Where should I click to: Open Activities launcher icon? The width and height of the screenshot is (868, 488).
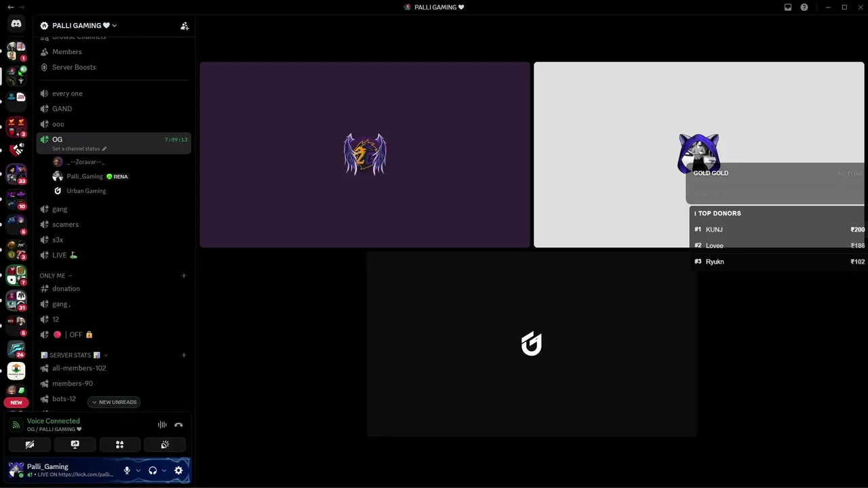coord(119,445)
